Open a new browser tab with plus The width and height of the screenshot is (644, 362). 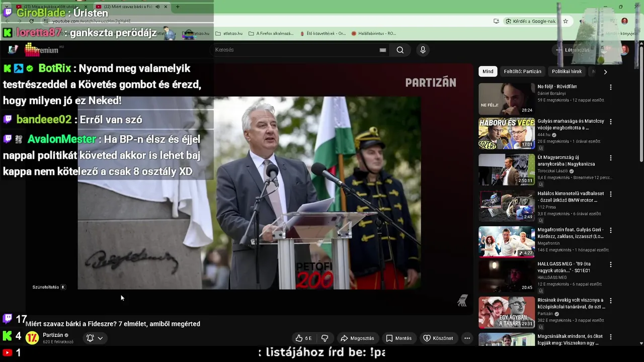tap(178, 7)
